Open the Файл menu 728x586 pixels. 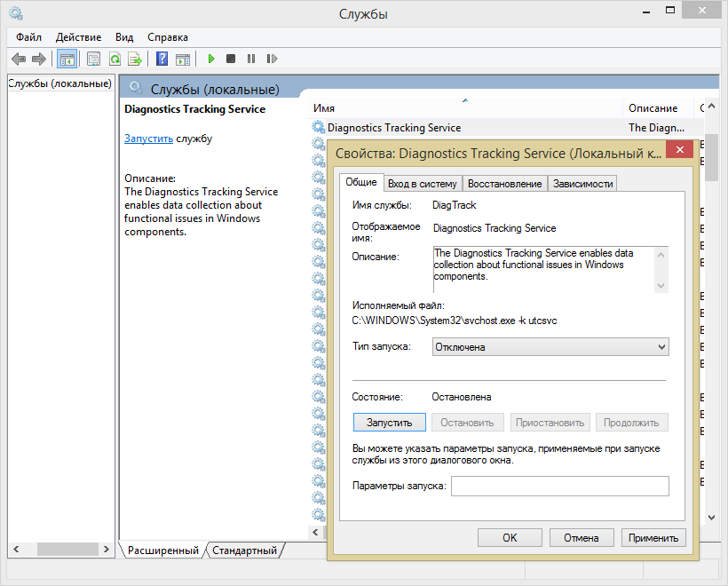click(x=28, y=37)
